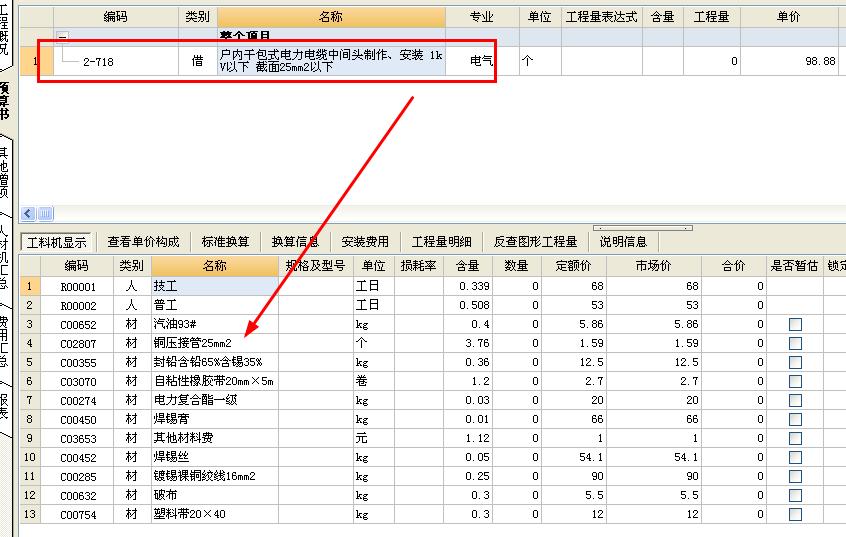
Task: Click the horizontal scrollbar left arrow
Action: point(28,214)
